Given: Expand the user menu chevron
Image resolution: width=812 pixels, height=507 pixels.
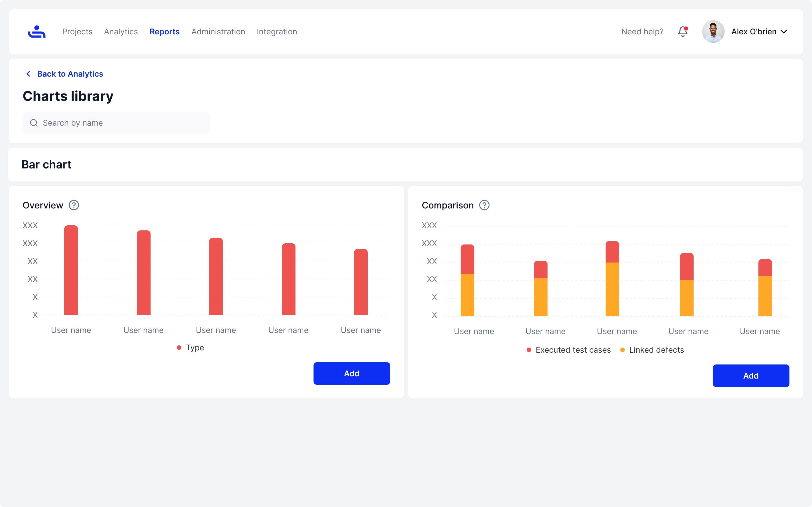Looking at the screenshot, I should coord(784,32).
